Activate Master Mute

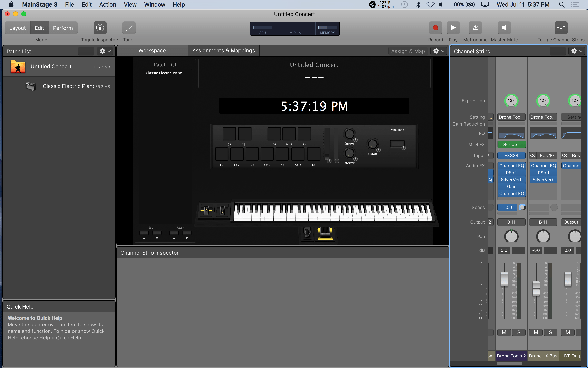[x=504, y=28]
